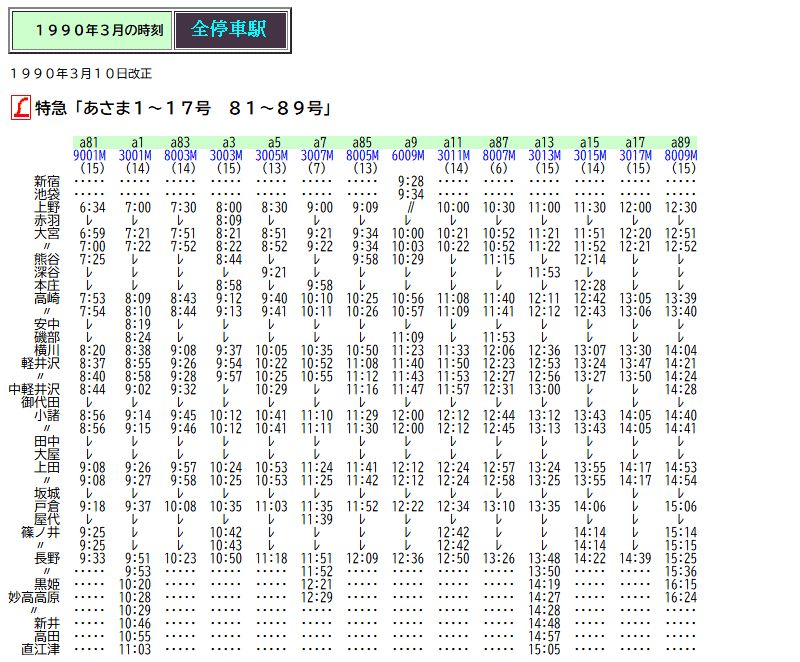800x662 pixels.
Task: Open train number 8005M link
Action: tap(363, 156)
